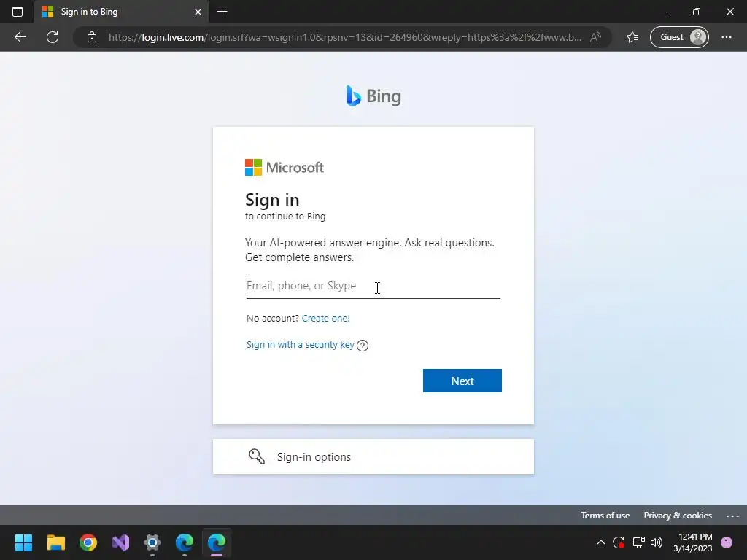This screenshot has height=560, width=747.
Task: Open security key help question mark
Action: [363, 345]
